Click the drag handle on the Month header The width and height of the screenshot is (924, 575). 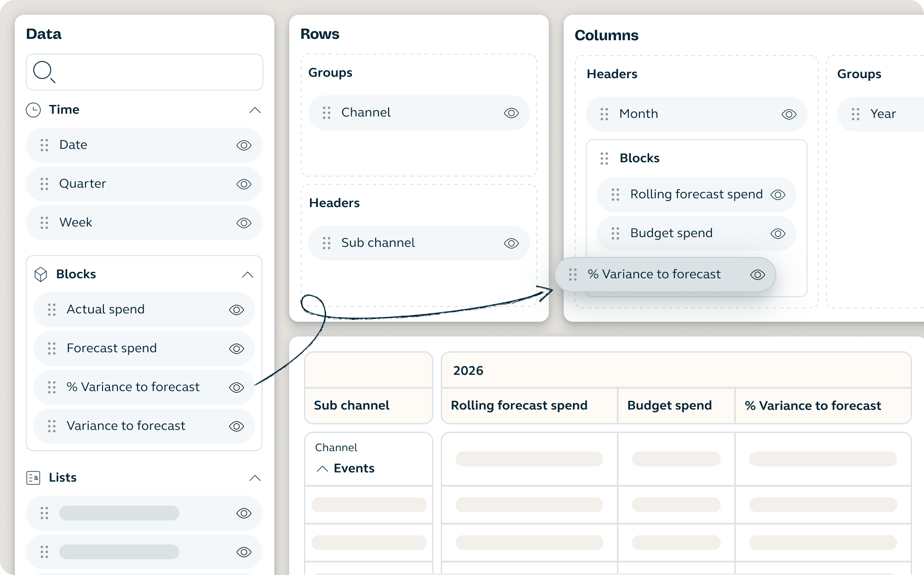click(604, 114)
